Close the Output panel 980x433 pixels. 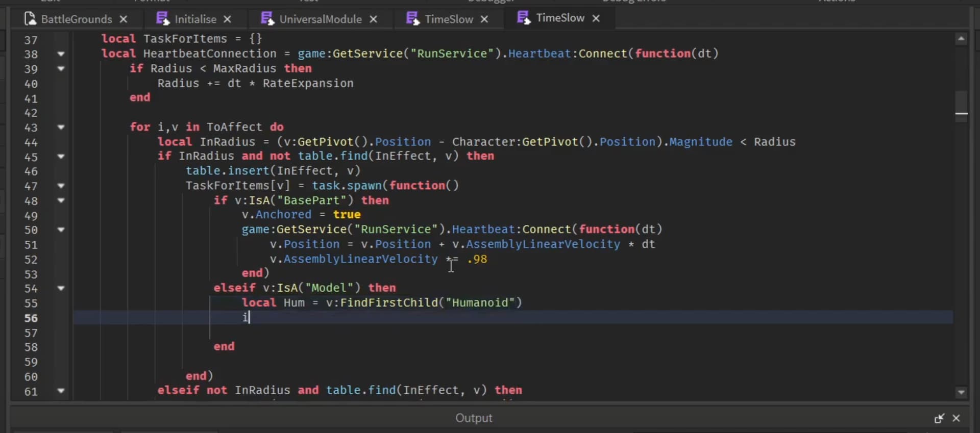tap(957, 418)
